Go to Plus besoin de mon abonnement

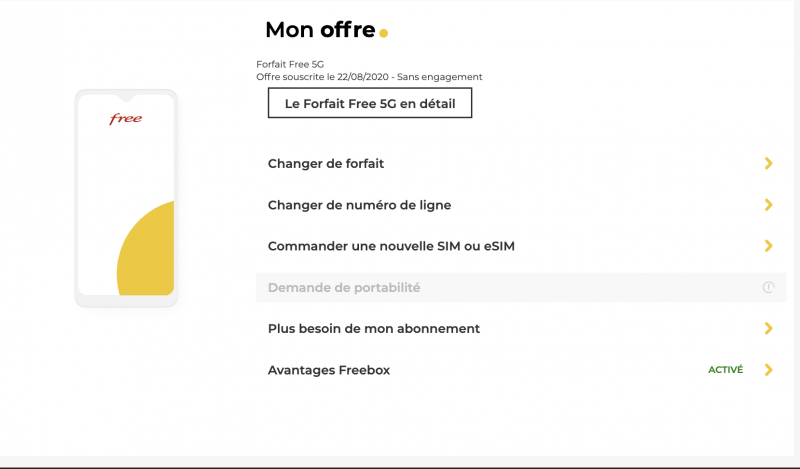coord(374,329)
